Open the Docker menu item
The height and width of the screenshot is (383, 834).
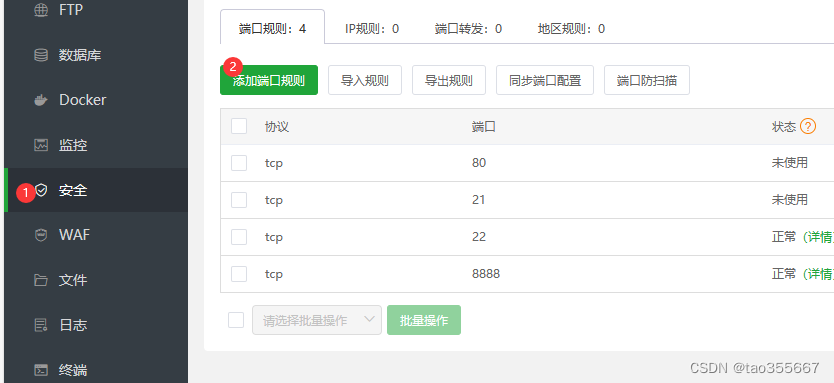(96, 100)
